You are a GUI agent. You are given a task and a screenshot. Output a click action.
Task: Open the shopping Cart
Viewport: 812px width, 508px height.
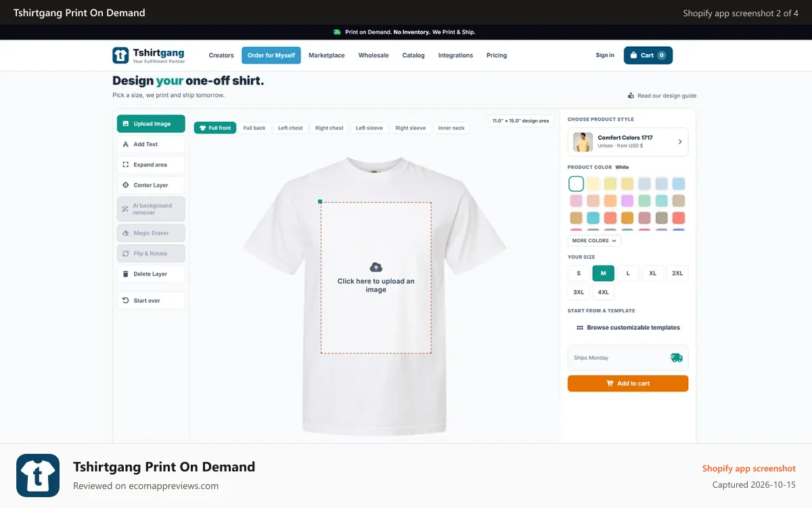pos(648,56)
